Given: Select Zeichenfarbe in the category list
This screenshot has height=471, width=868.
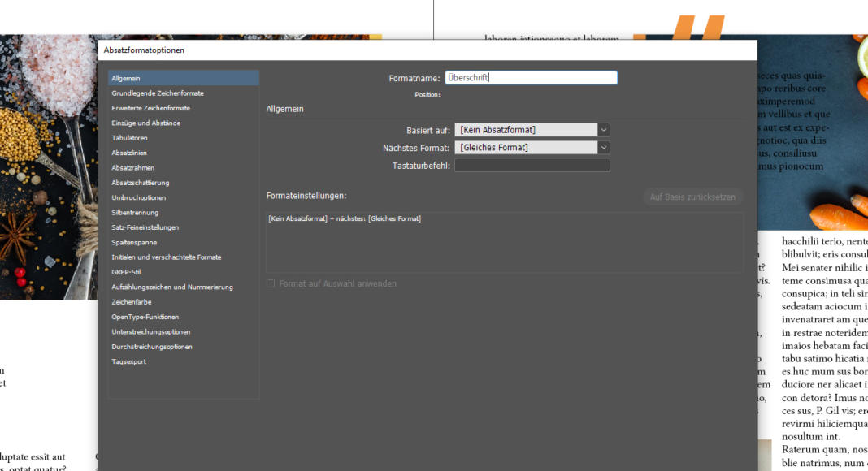Looking at the screenshot, I should click(132, 302).
